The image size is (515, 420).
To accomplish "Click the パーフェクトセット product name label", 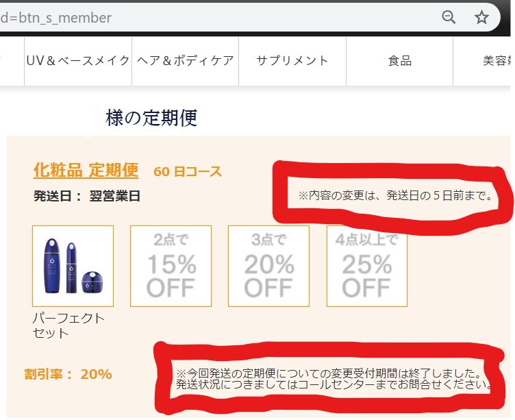I will click(68, 325).
